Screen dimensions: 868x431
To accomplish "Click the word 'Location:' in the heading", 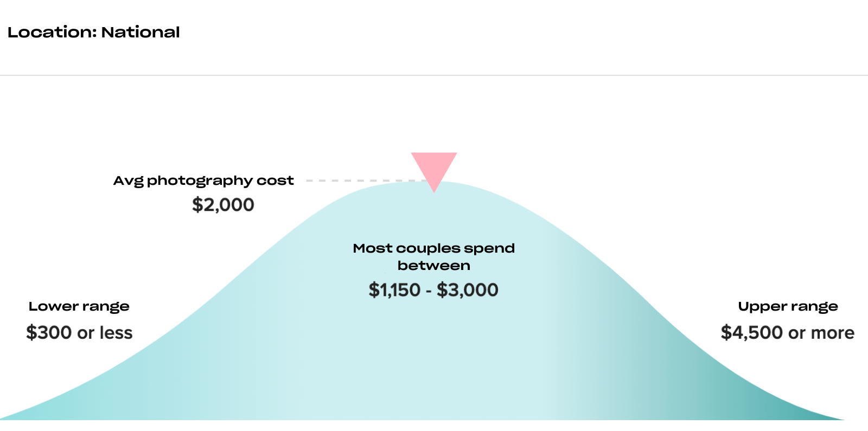I will [52, 32].
